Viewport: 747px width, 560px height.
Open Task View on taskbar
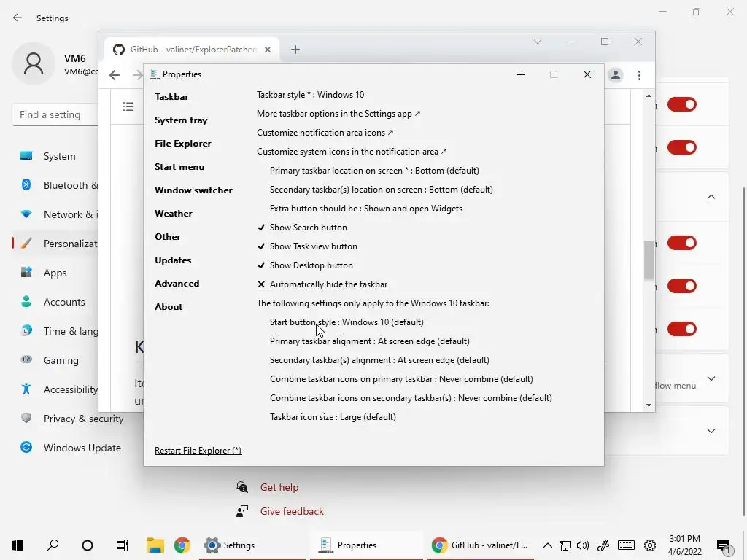click(123, 545)
